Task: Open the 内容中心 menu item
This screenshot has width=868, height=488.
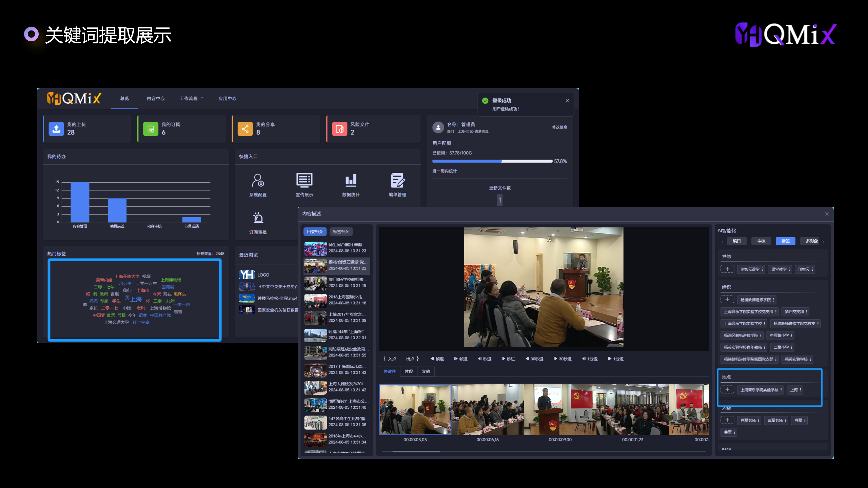Action: 156,98
